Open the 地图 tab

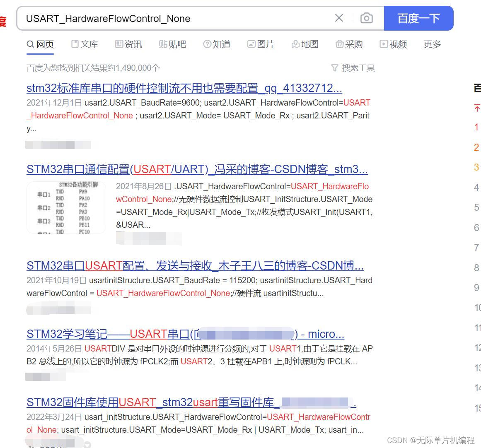(x=305, y=44)
